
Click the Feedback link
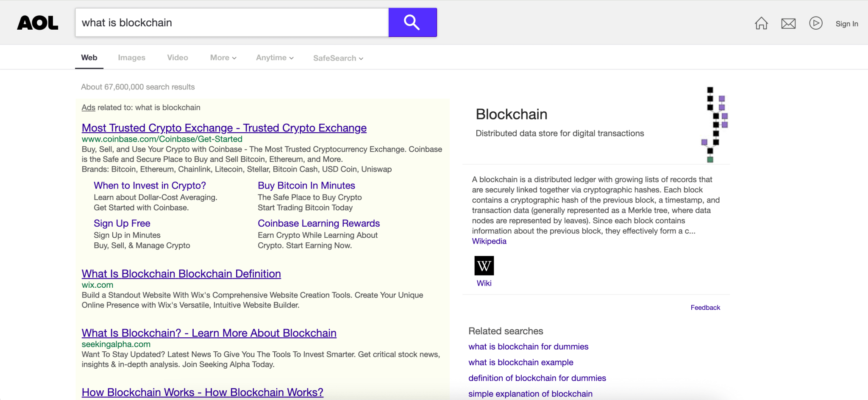[x=705, y=308]
